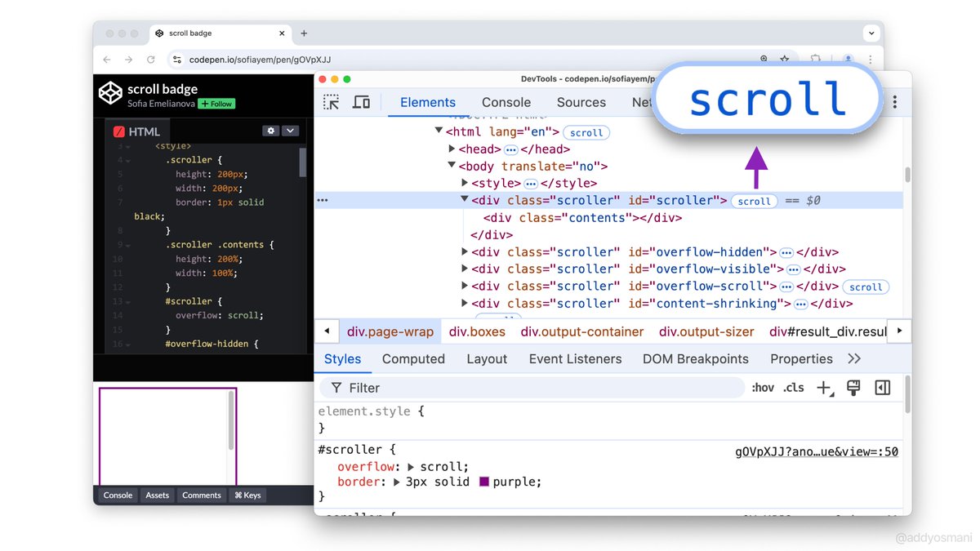980x551 pixels.
Task: Open the HTML editor chevron dropdown
Action: pos(290,131)
